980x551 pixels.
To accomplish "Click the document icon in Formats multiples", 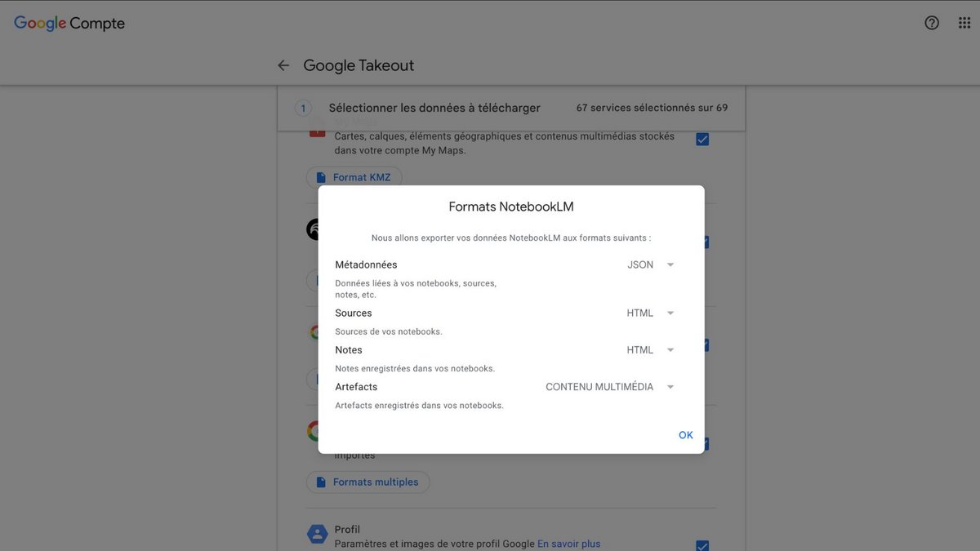I will [x=321, y=482].
